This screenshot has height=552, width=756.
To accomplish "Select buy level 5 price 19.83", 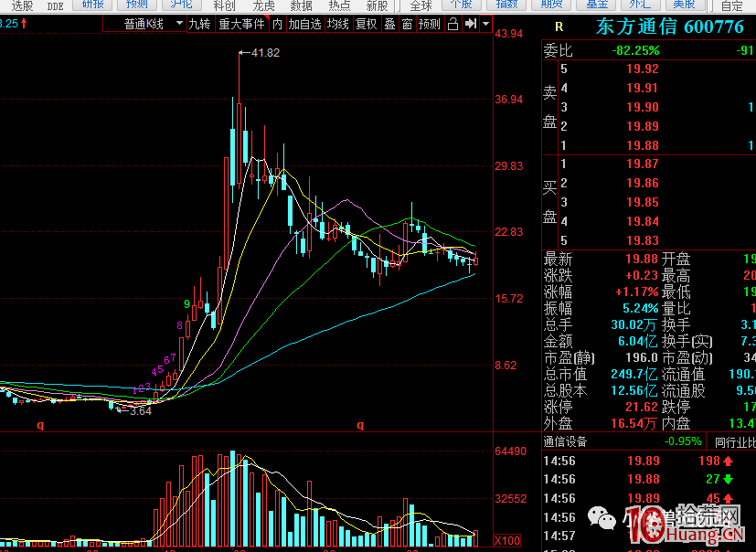I will coord(643,240).
